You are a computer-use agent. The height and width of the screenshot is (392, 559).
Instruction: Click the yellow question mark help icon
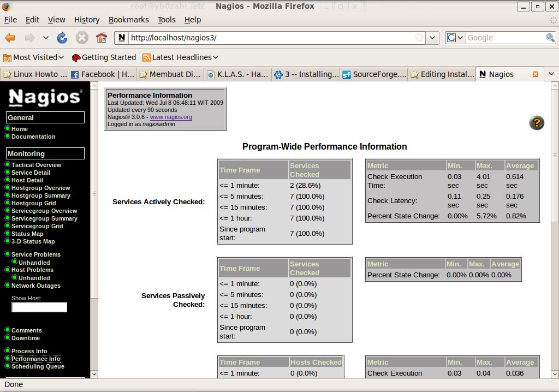point(537,123)
